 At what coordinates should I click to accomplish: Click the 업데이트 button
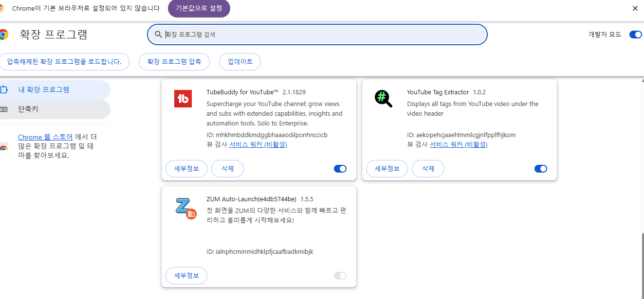240,62
